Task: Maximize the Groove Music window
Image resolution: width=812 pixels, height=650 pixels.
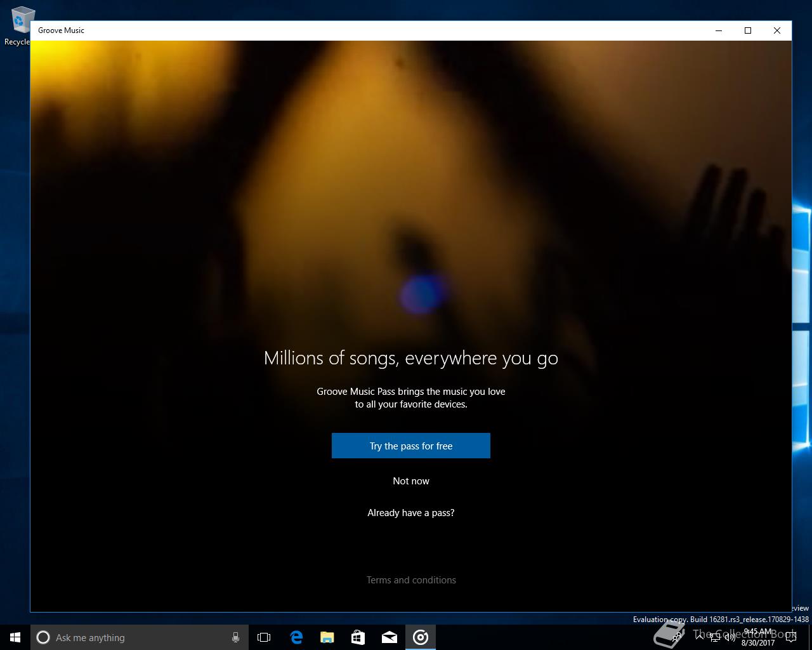Action: tap(748, 30)
